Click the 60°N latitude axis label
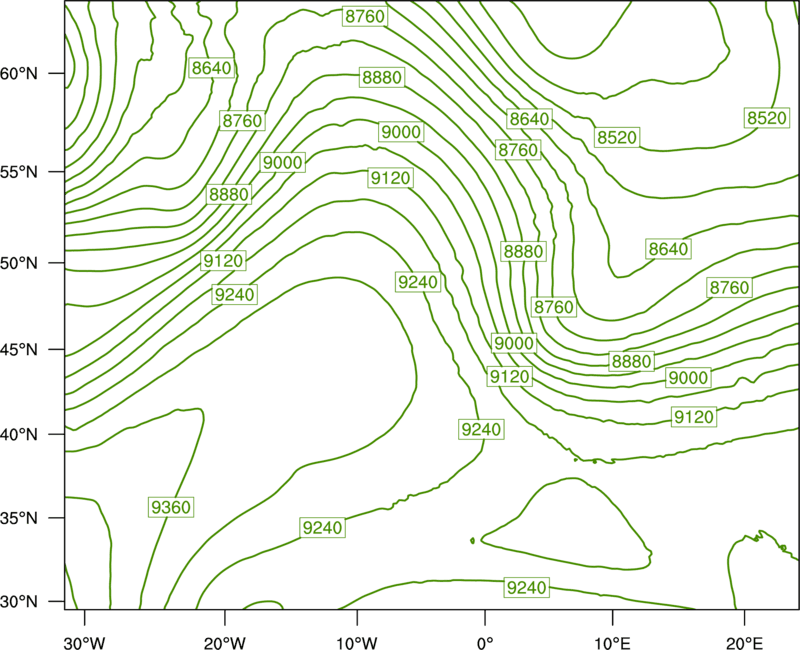The image size is (800, 650). pyautogui.click(x=19, y=73)
